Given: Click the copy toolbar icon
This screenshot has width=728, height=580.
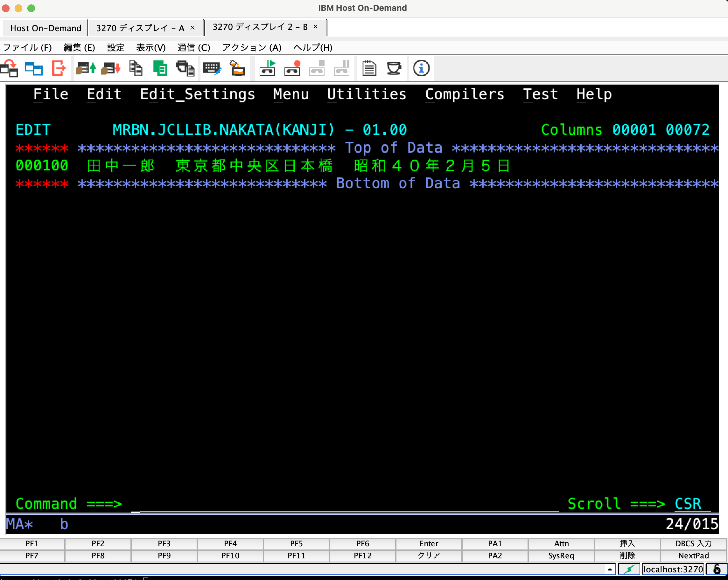Looking at the screenshot, I should click(x=136, y=68).
